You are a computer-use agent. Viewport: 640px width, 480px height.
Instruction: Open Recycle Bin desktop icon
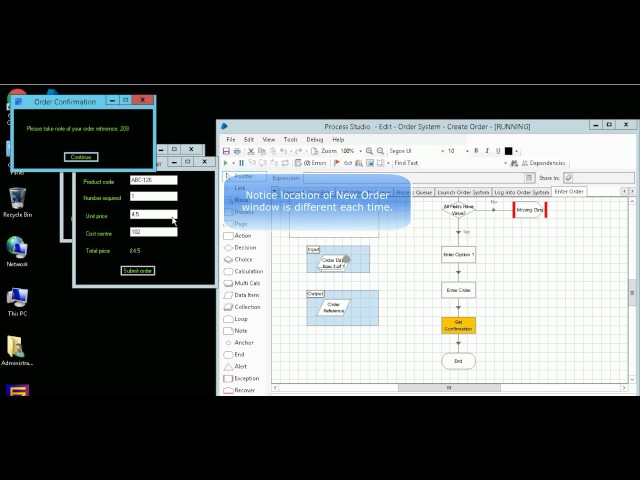(x=17, y=202)
